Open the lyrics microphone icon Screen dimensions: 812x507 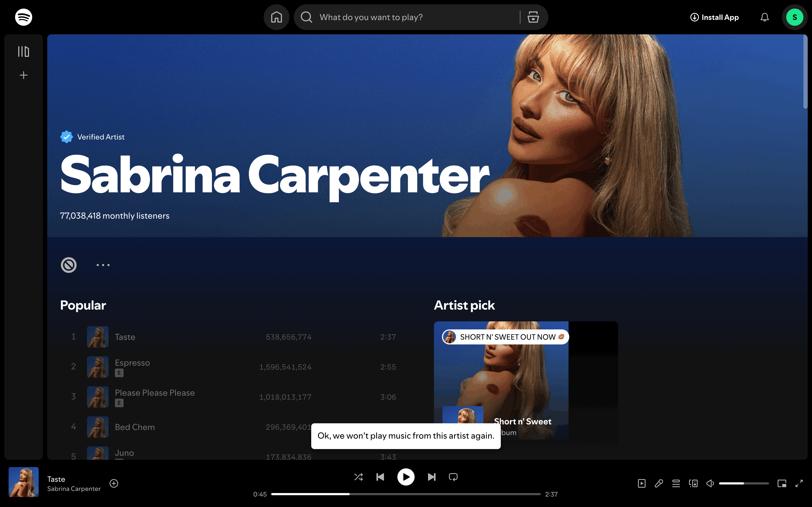659,483
